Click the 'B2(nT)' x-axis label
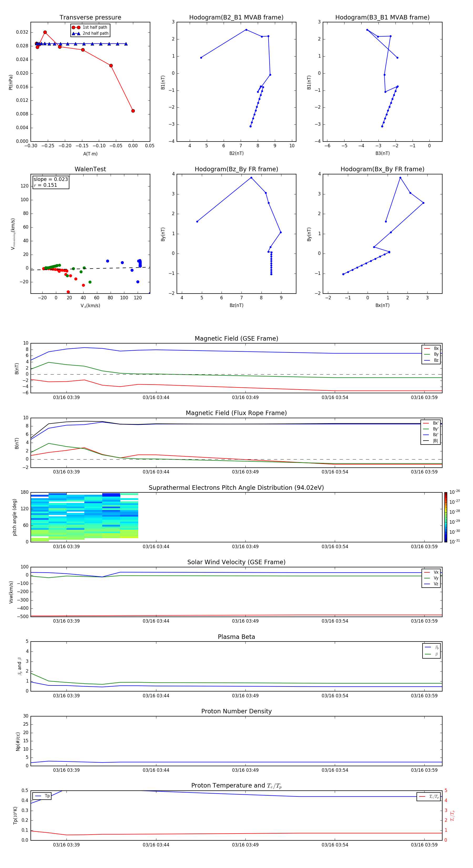 coord(236,153)
